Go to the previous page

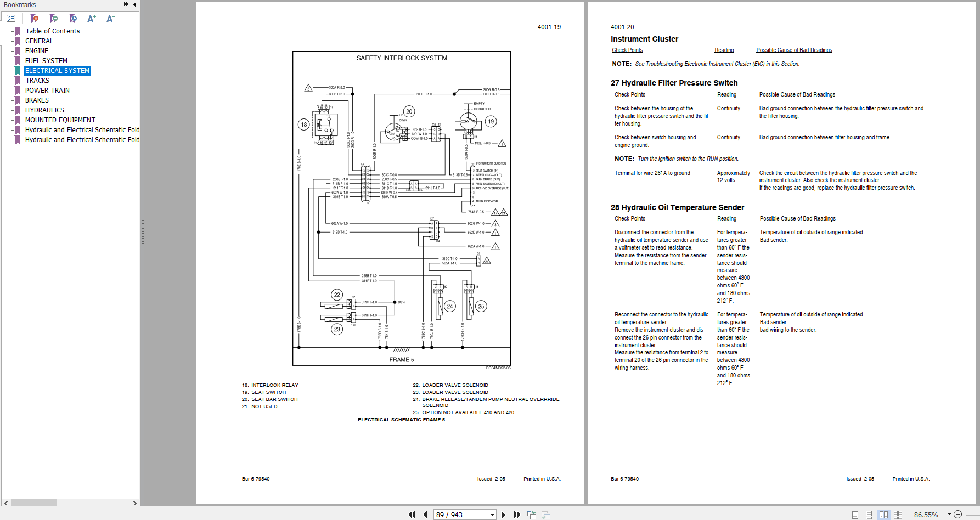point(425,515)
